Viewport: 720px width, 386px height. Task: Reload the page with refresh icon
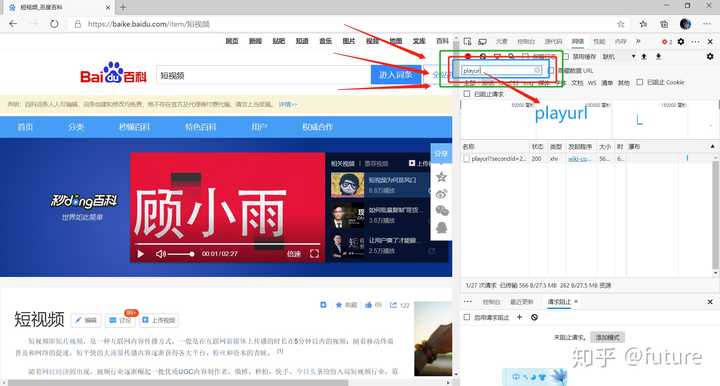tap(54, 24)
